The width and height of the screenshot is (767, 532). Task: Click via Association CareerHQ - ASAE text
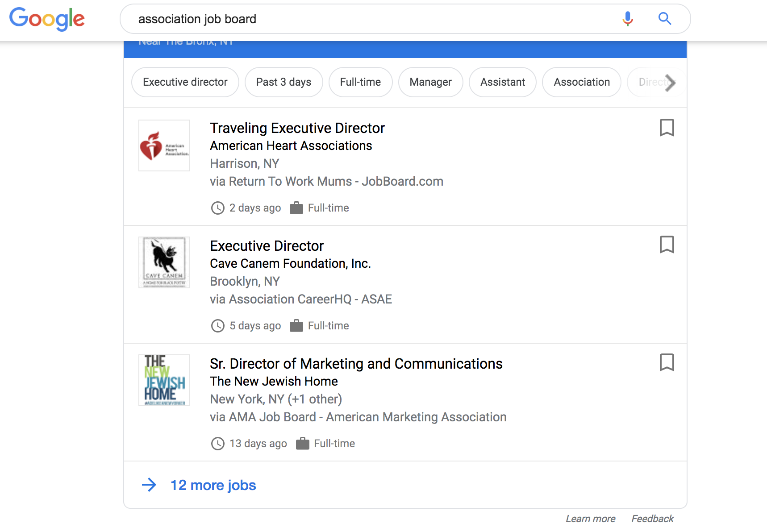point(301,299)
